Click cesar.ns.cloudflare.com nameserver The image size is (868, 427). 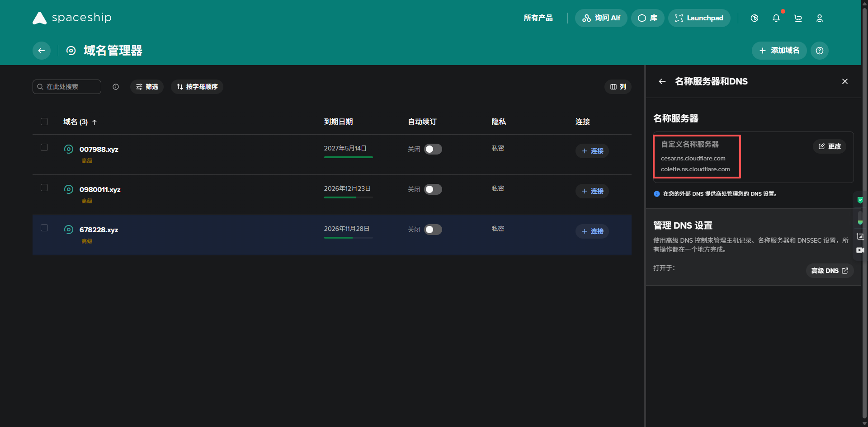[x=693, y=158]
